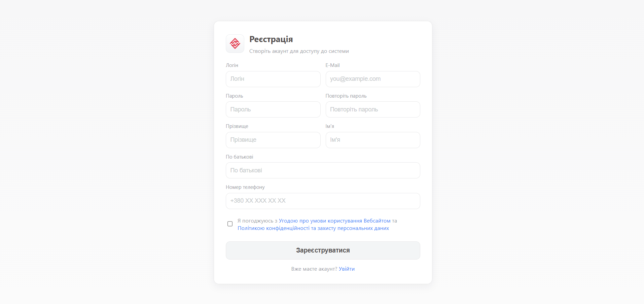The height and width of the screenshot is (304, 644).
Task: Select the По батькові input field
Action: pyautogui.click(x=323, y=170)
